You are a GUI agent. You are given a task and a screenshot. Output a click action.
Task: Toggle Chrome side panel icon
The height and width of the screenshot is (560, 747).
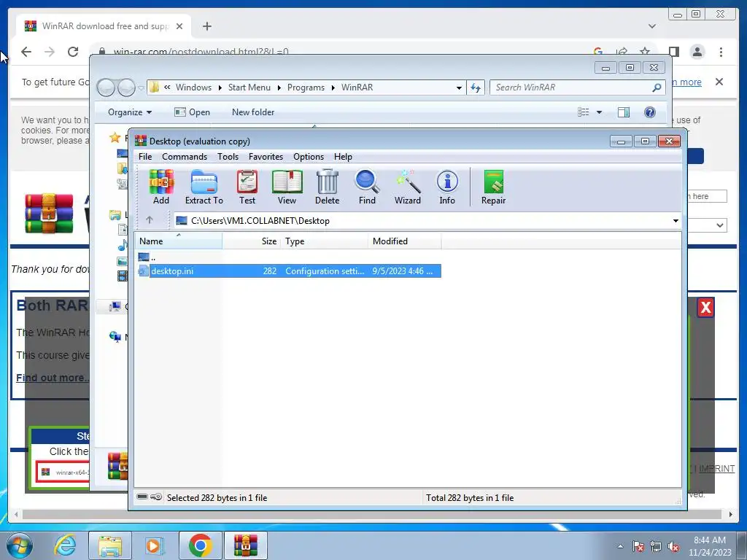673,52
